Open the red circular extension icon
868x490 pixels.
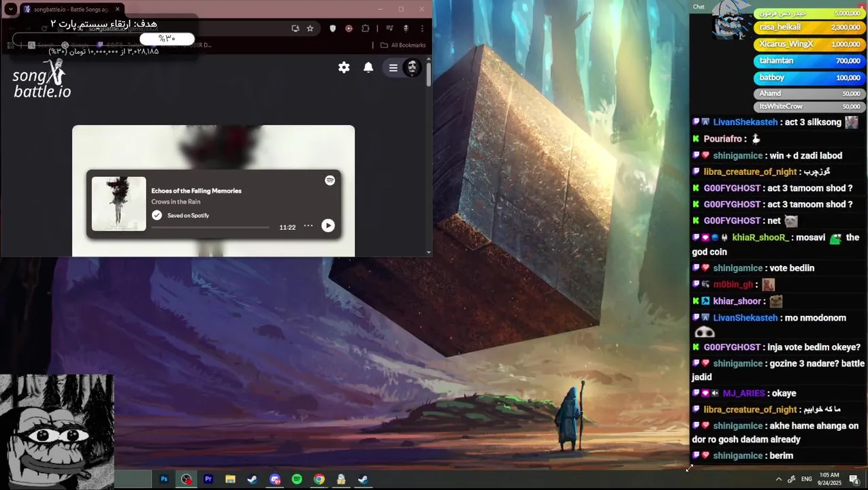click(x=349, y=29)
